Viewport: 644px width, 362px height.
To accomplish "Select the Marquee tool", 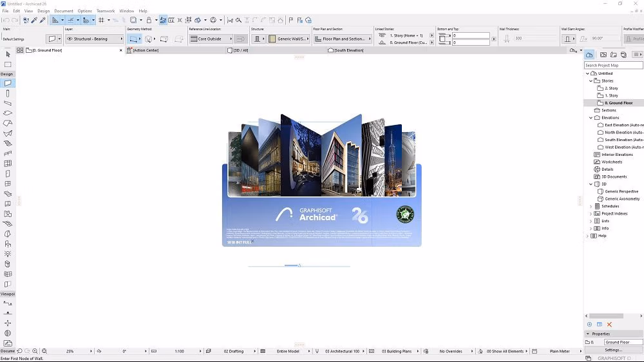I will [x=8, y=64].
